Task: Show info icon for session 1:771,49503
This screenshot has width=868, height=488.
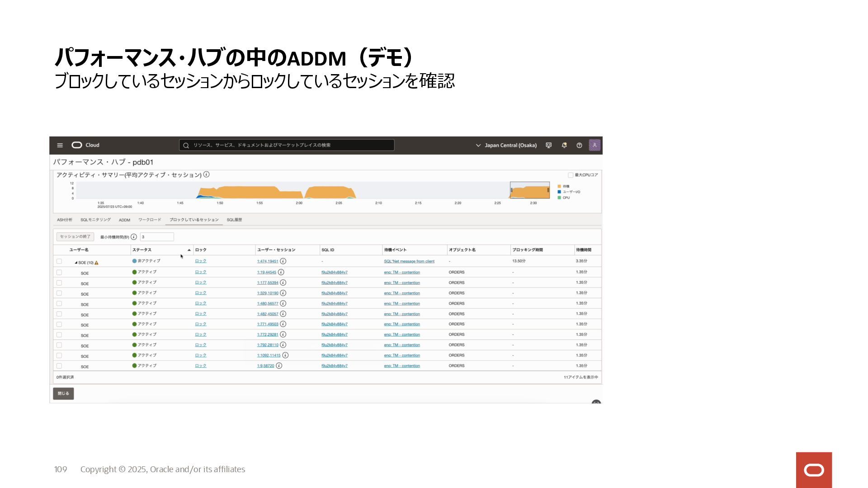Action: pos(283,324)
